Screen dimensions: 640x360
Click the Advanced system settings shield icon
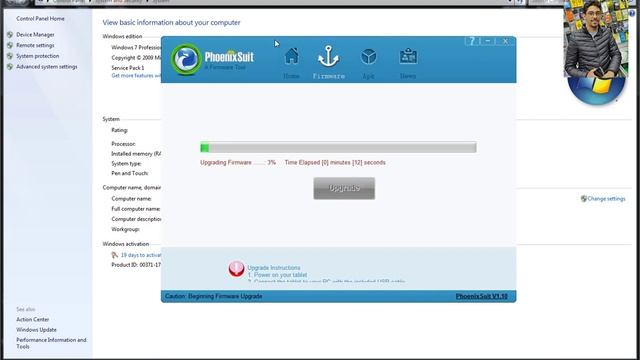[x=10, y=67]
